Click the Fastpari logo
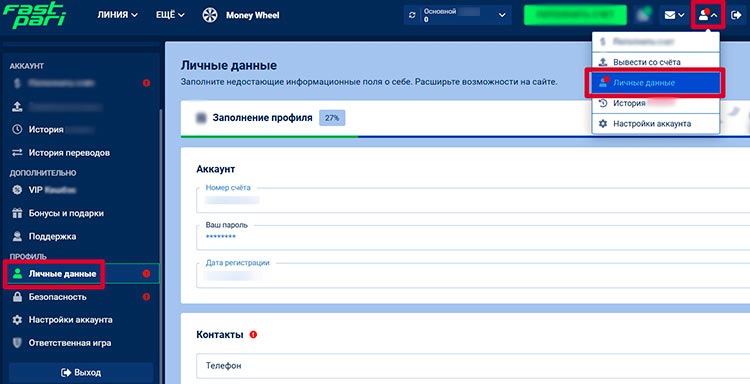Screen dimensions: 750x384 tap(34, 15)
